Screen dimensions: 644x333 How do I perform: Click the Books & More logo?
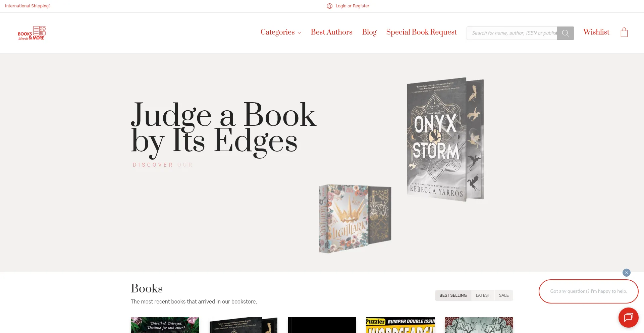pos(32,33)
